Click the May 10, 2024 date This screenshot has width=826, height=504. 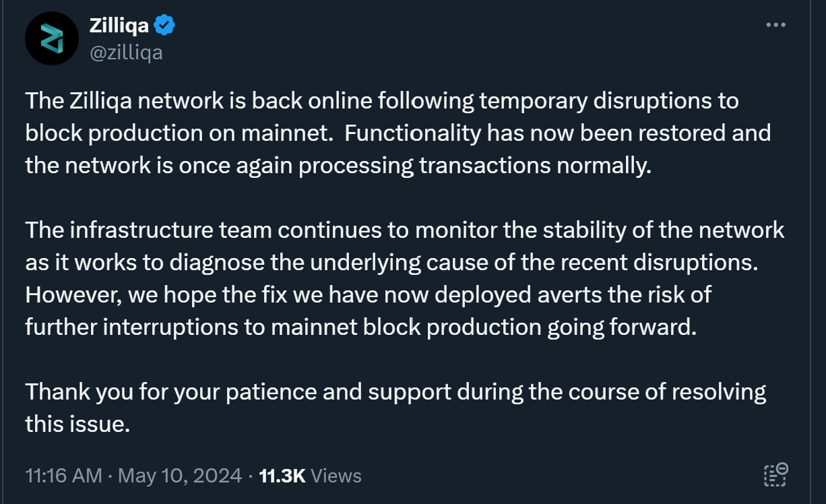tap(179, 476)
